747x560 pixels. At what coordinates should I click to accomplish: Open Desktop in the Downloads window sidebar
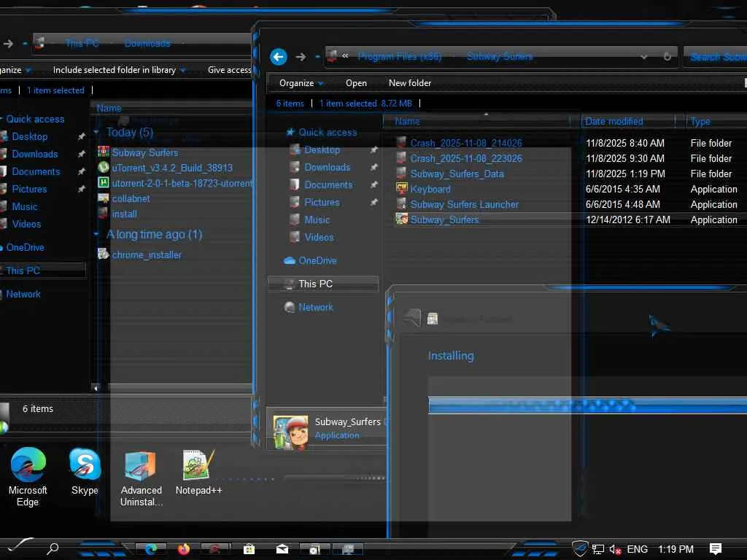coord(29,136)
